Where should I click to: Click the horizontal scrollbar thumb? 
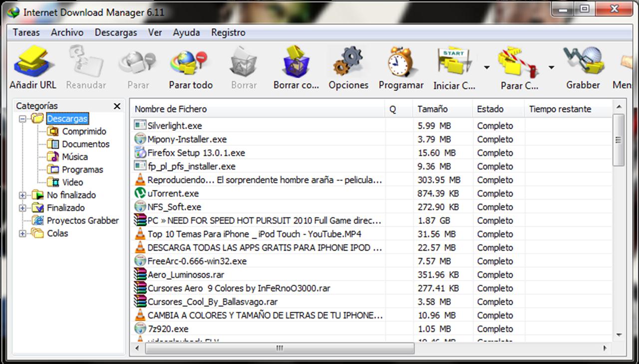[279, 349]
